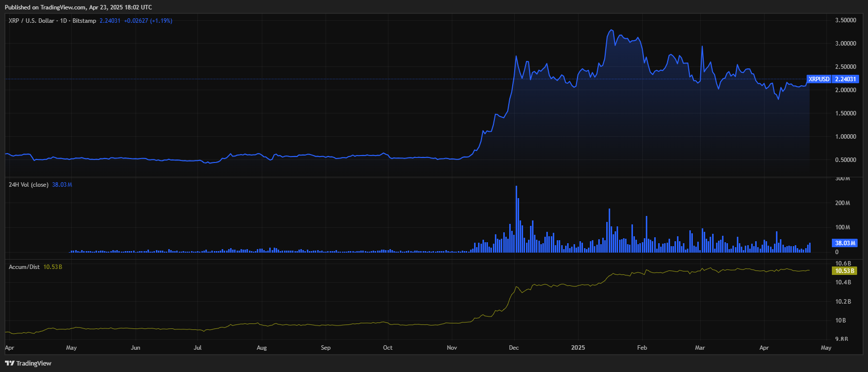Click the 0.50000 price axis label
This screenshot has width=868, height=372.
pos(845,160)
